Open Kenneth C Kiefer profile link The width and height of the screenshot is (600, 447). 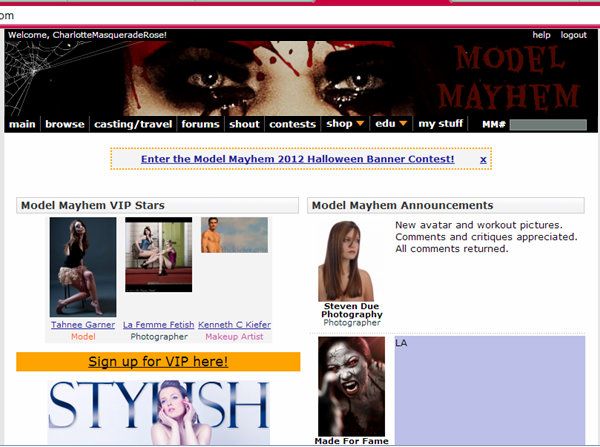234,325
